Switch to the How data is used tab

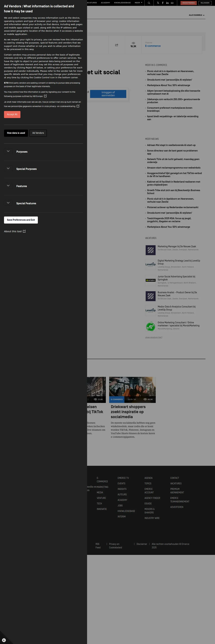(16, 133)
